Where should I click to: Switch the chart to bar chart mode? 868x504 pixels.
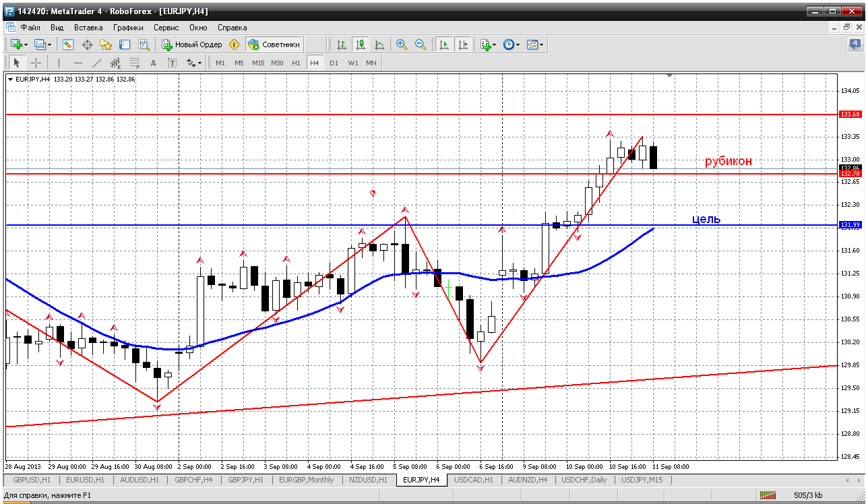point(342,44)
